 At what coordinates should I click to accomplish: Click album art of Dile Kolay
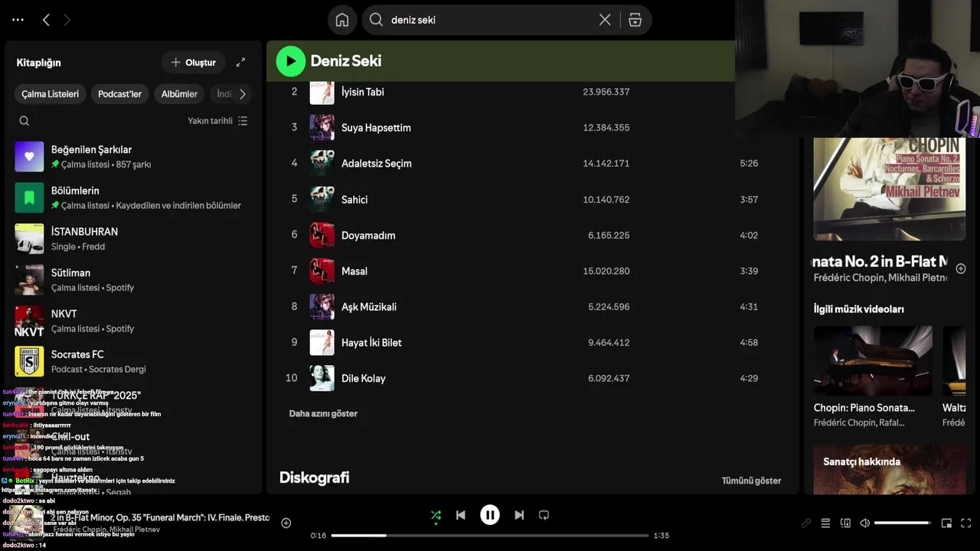(322, 379)
